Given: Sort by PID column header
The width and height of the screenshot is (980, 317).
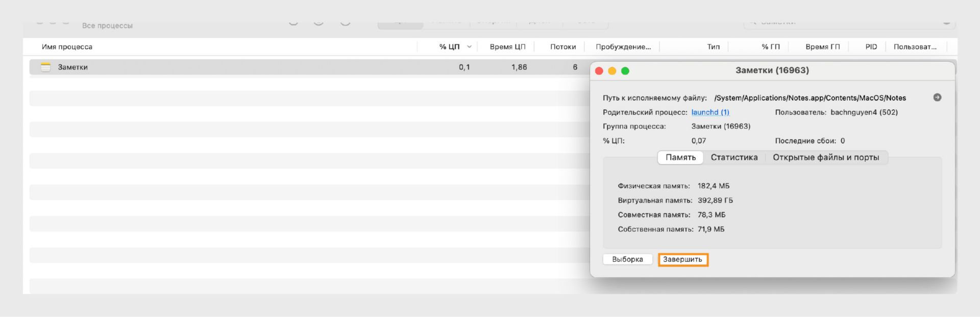Looking at the screenshot, I should 871,47.
